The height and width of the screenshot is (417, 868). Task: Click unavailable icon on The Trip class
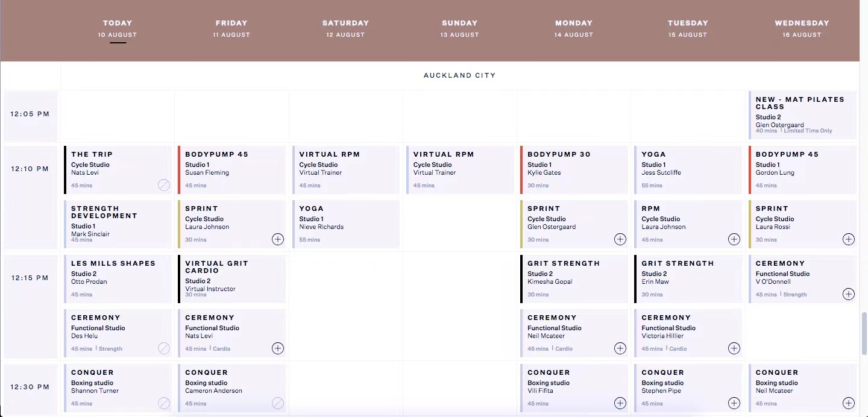(164, 185)
